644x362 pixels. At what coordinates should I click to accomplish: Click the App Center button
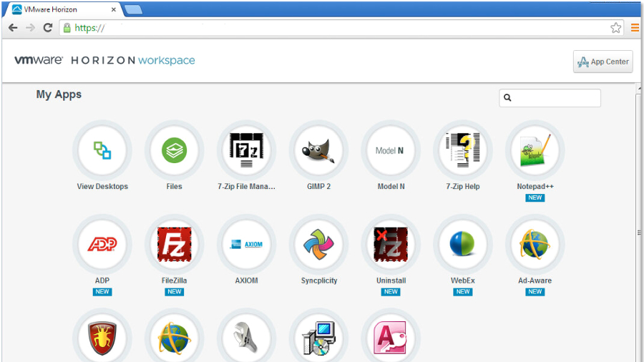click(603, 62)
